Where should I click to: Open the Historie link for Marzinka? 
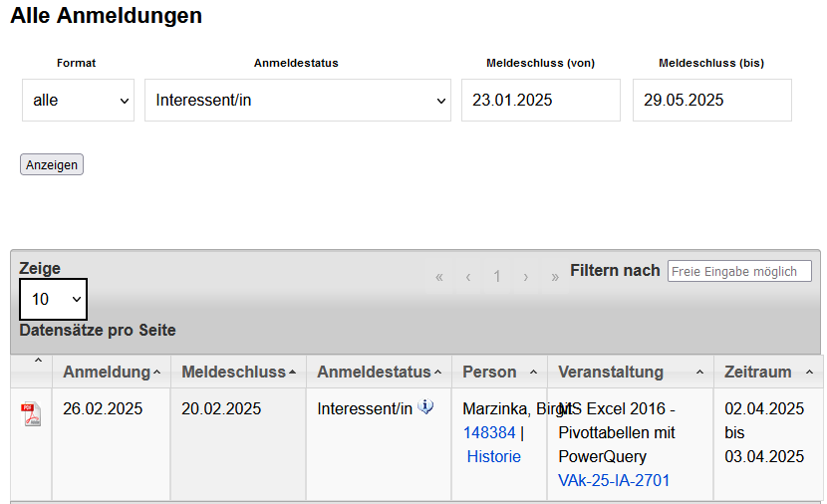(494, 456)
